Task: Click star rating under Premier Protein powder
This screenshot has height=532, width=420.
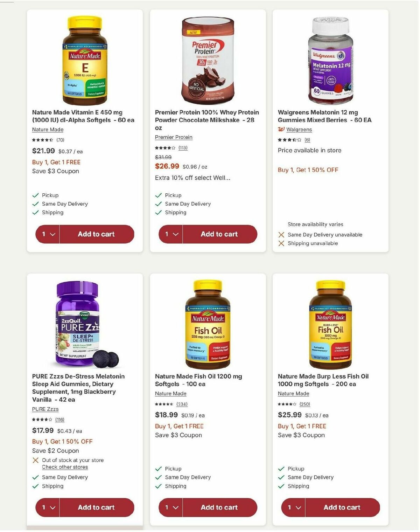Action: (164, 148)
